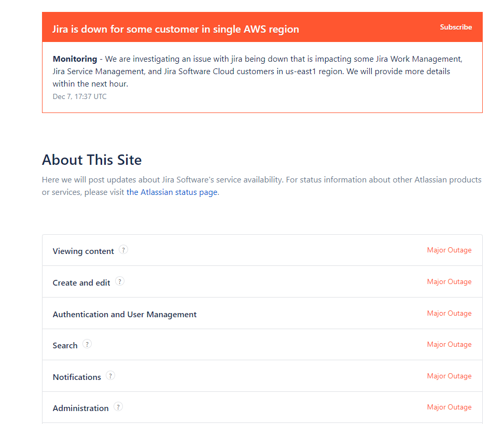Click Major Outage status for Viewing content
The image size is (504, 424).
(449, 250)
